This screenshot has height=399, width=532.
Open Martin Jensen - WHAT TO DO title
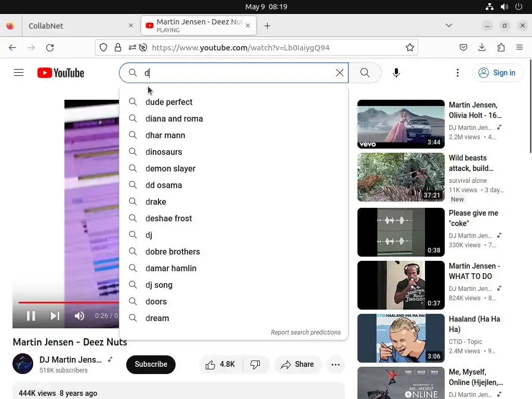click(x=474, y=271)
